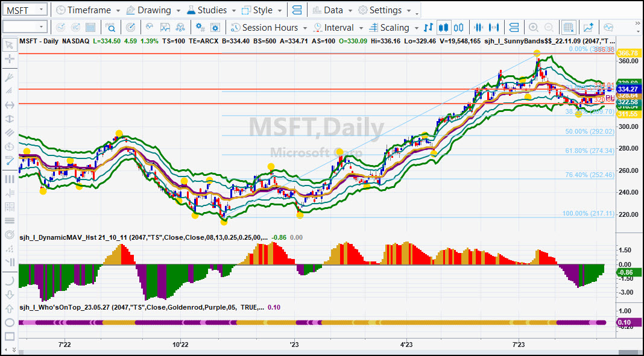The width and height of the screenshot is (644, 356).
Task: Select the parallel lines channel tool
Action: click(x=10, y=132)
